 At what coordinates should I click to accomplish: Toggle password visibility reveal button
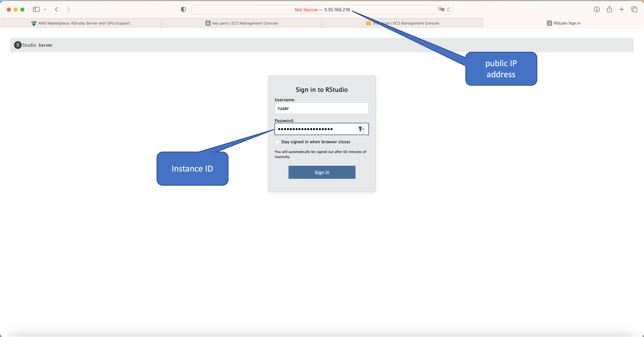coord(361,129)
